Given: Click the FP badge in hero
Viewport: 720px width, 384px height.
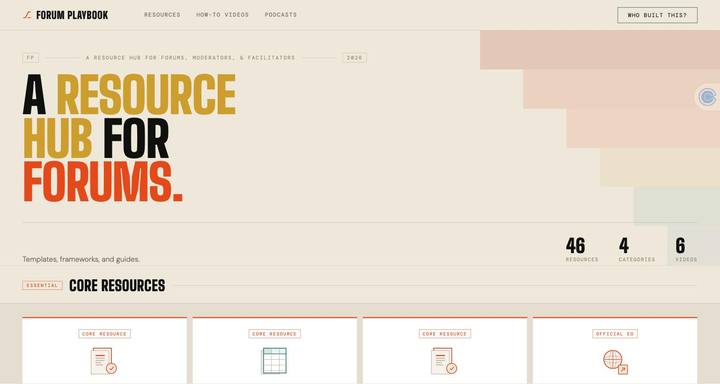Looking at the screenshot, I should tap(31, 58).
